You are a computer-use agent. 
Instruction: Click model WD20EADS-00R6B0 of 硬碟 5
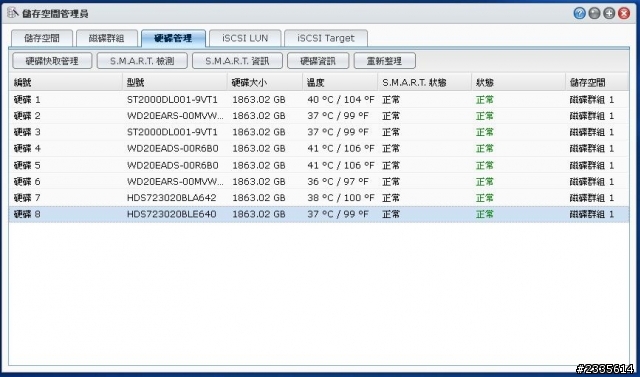coord(173,165)
